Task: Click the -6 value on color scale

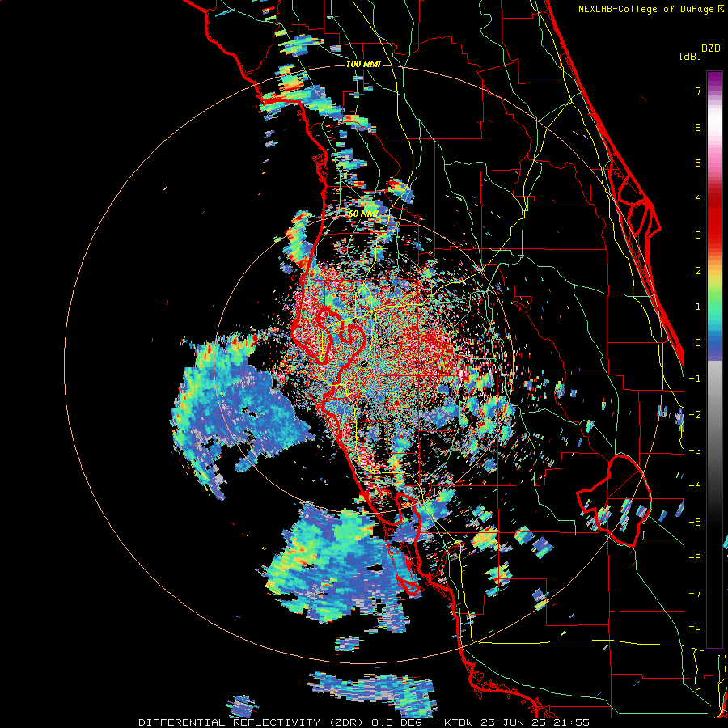Action: (695, 557)
